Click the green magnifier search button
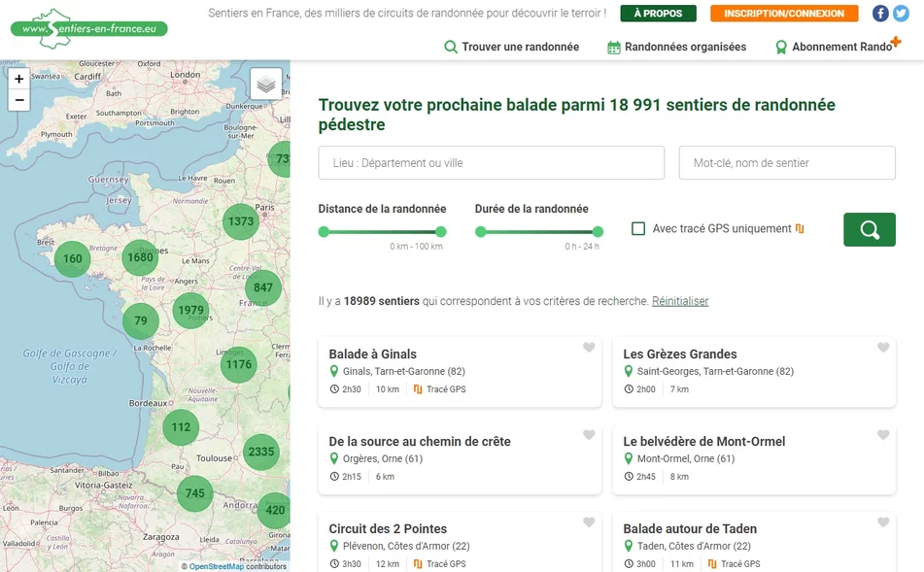Viewport: 924px width, 572px height. click(869, 230)
